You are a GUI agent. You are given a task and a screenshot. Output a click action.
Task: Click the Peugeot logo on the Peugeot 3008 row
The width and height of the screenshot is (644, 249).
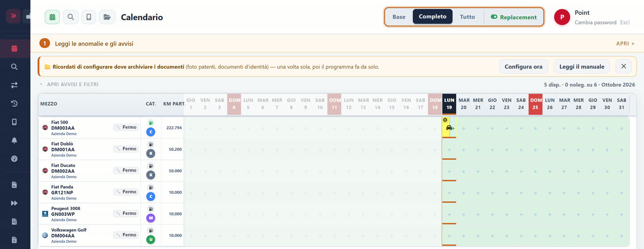[45, 214]
